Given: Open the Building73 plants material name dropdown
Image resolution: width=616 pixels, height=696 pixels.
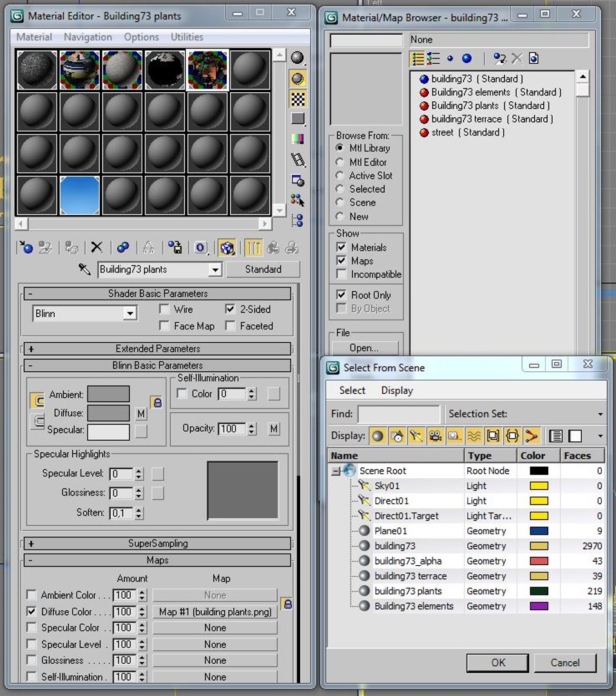Looking at the screenshot, I should click(215, 269).
